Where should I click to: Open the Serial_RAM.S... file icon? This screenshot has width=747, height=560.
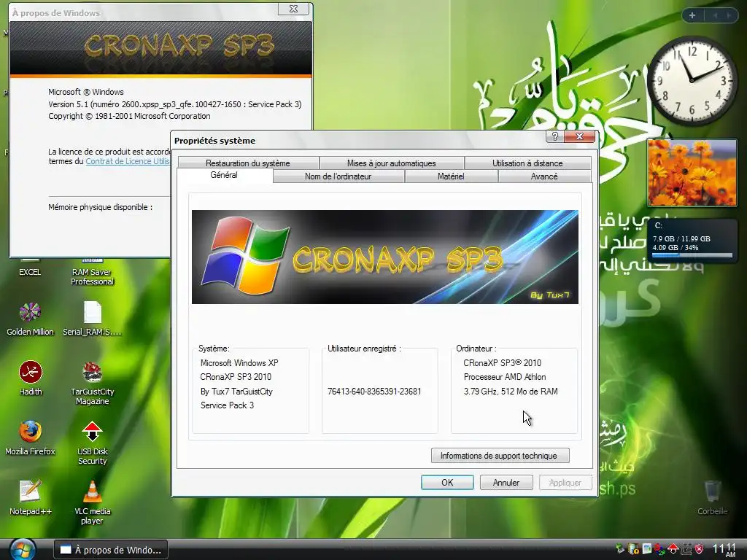click(93, 319)
